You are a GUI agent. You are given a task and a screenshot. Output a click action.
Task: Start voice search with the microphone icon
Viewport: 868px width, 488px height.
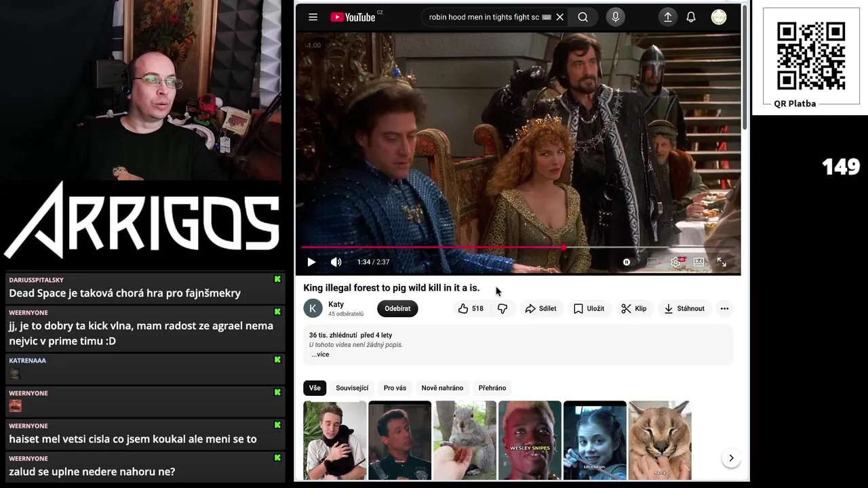(x=616, y=18)
